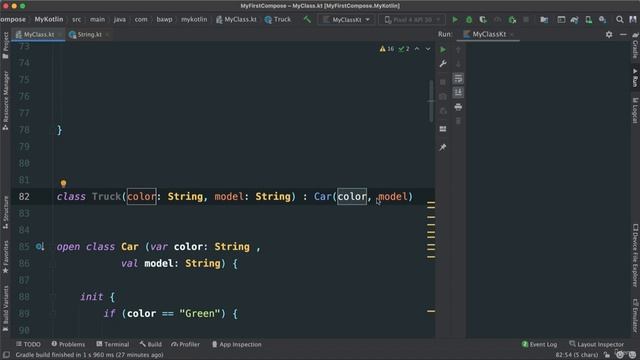Screen dimensions: 640x360
Task: Open SDK Manager from the toolbar
Action: click(602, 20)
